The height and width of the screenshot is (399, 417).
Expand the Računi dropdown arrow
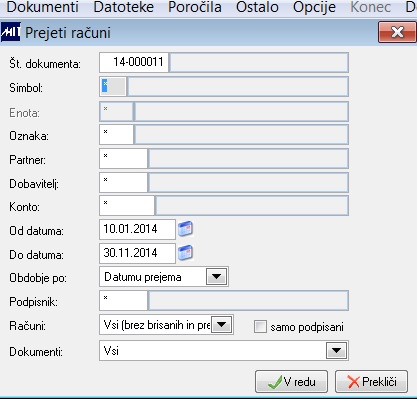222,325
